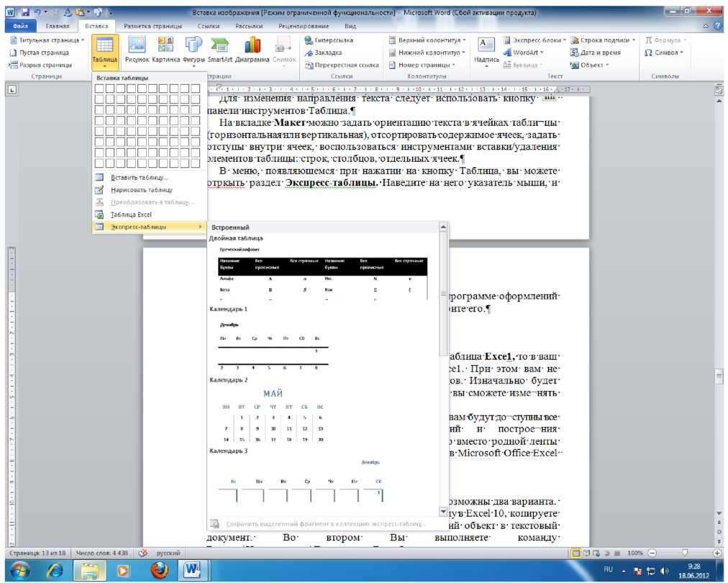Open the Фигуры shapes gallery
The image size is (728, 583).
pyautogui.click(x=194, y=50)
